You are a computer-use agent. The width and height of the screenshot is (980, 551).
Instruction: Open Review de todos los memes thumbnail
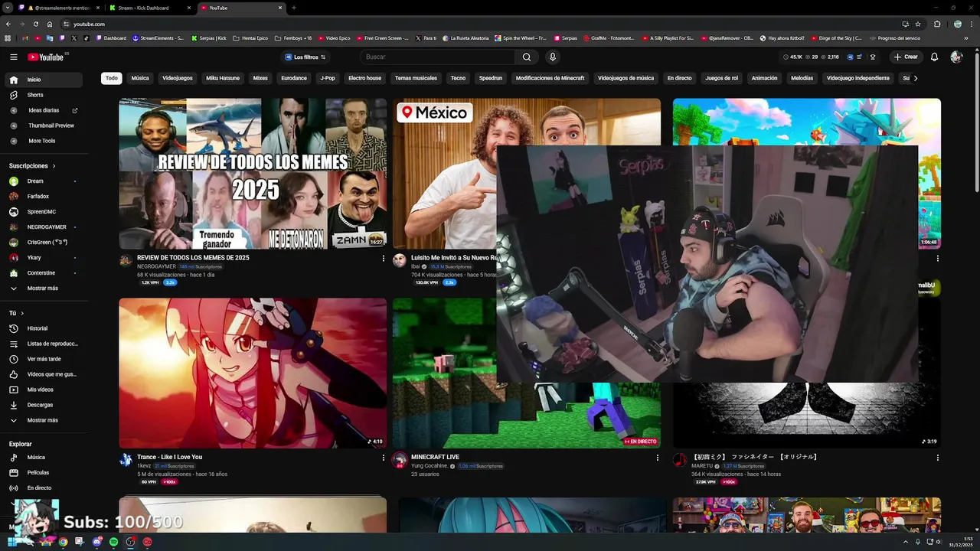(253, 173)
